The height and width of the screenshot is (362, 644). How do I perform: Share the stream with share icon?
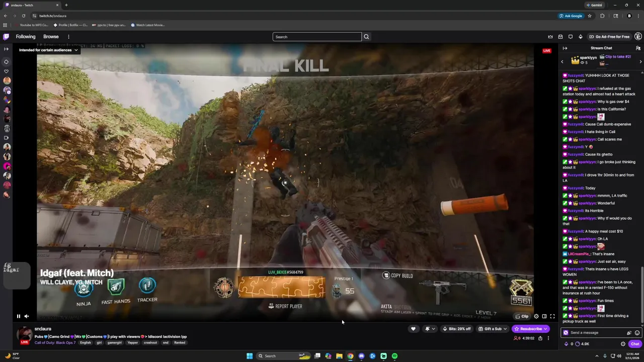click(540, 338)
